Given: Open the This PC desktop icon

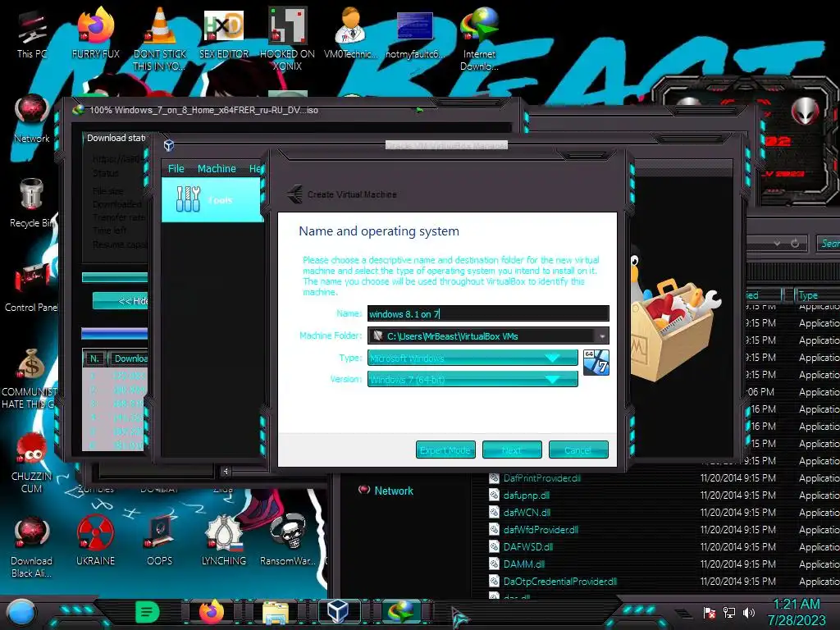Looking at the screenshot, I should [32, 35].
